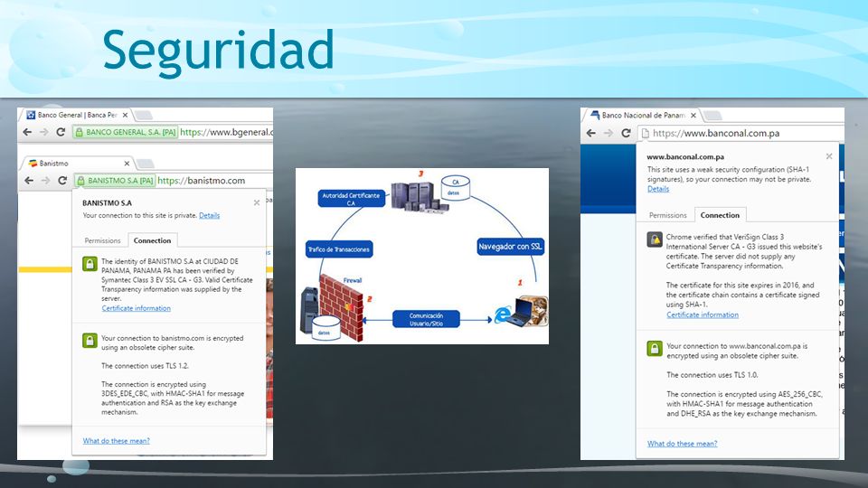Screen dimensions: 868x488
Task: Select the Banco General | Banca Per tab
Action: click(77, 115)
